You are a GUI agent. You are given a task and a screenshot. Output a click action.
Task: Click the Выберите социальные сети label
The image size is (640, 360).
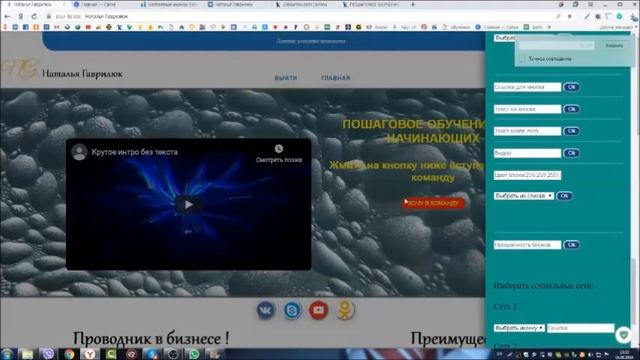click(x=543, y=285)
